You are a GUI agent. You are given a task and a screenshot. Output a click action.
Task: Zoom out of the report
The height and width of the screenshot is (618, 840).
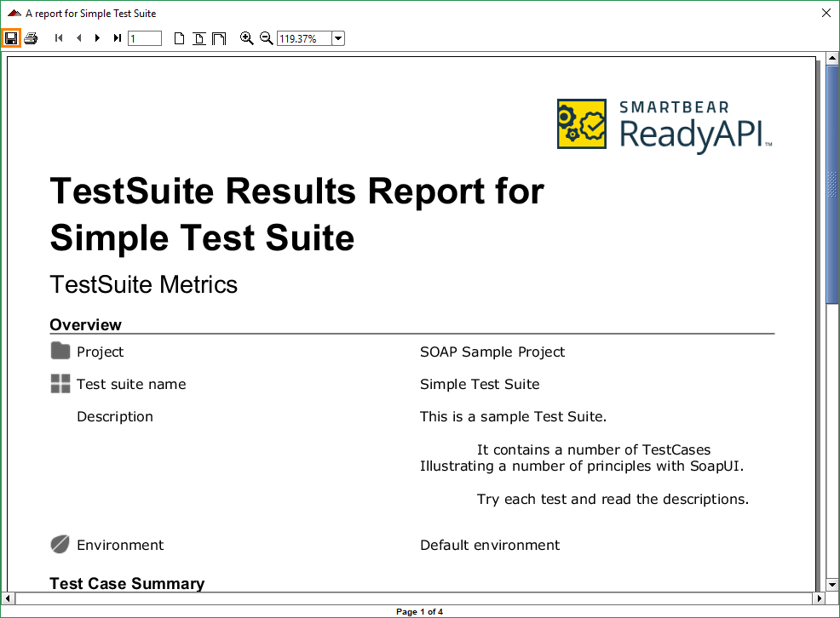click(266, 37)
